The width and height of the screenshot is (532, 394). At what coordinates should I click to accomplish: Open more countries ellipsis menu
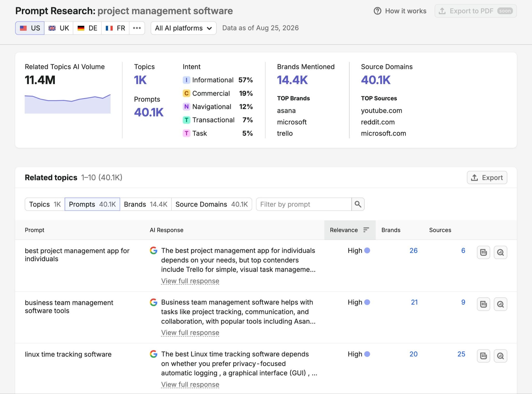click(x=137, y=28)
